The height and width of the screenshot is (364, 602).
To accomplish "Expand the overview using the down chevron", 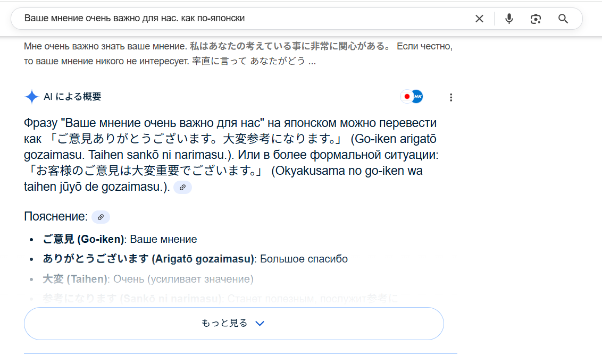I will pyautogui.click(x=260, y=324).
